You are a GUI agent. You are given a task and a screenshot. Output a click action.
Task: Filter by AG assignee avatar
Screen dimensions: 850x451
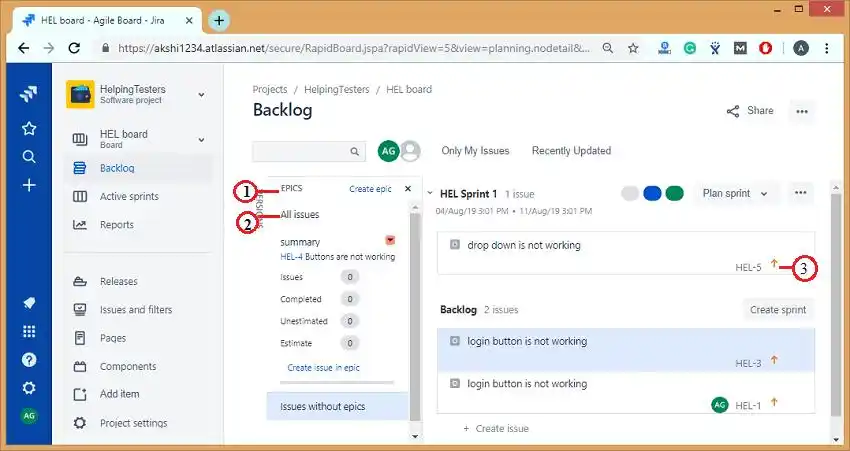(x=388, y=151)
